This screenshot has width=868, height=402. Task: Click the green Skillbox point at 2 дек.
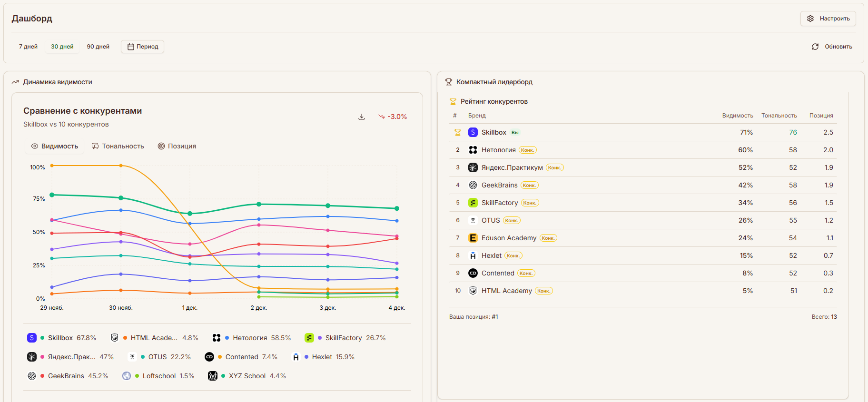(x=259, y=204)
